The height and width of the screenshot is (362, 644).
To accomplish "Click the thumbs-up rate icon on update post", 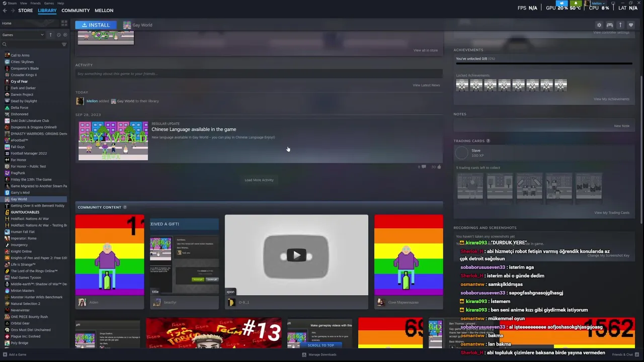I will (x=439, y=166).
